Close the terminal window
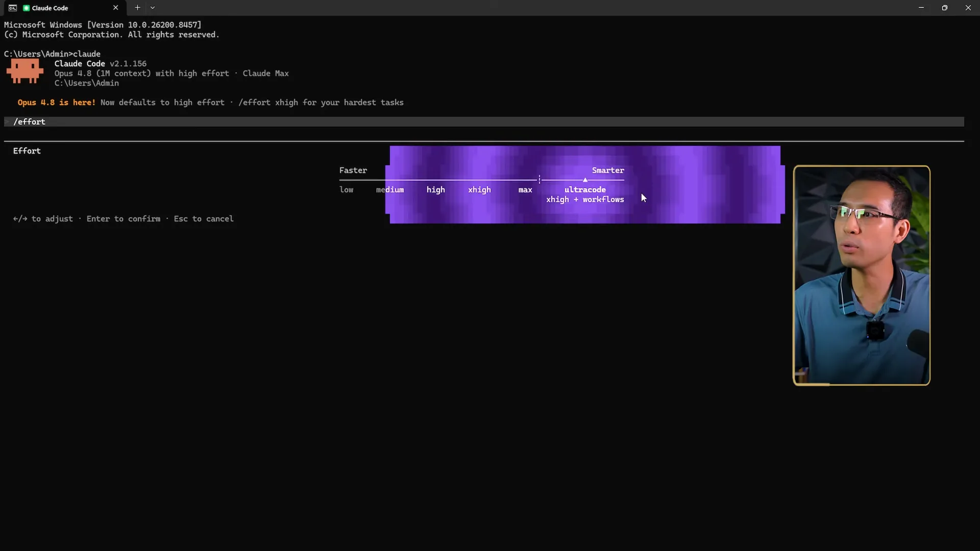The image size is (980, 551). tap(968, 8)
